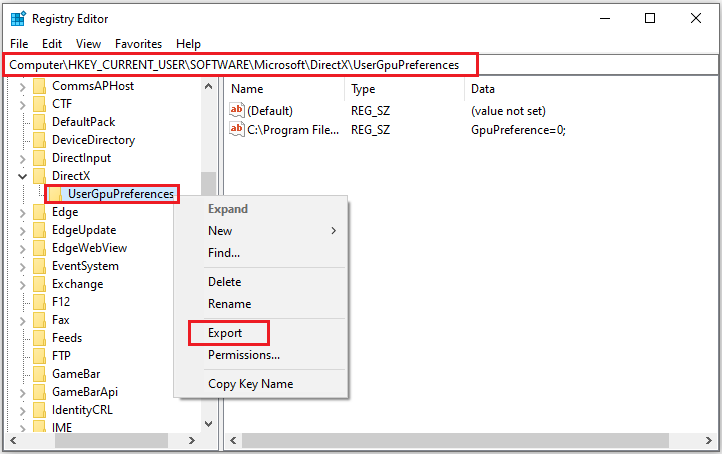722x454 pixels.
Task: Click the UserGpuPreferences folder icon
Action: coord(55,194)
